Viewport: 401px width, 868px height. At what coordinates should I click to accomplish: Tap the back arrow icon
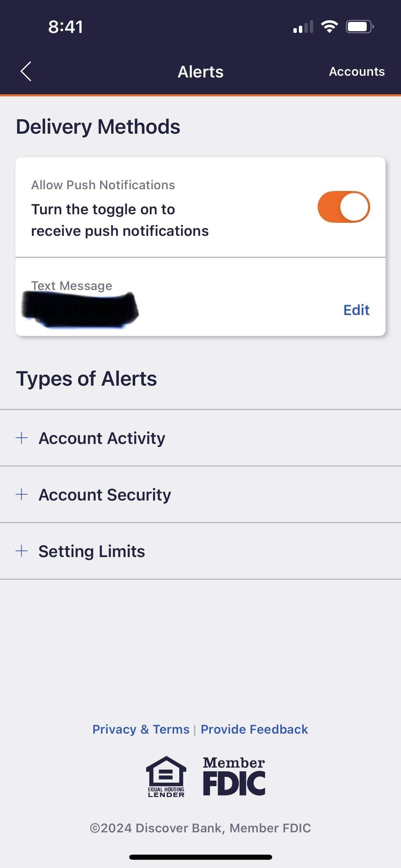pyautogui.click(x=26, y=71)
